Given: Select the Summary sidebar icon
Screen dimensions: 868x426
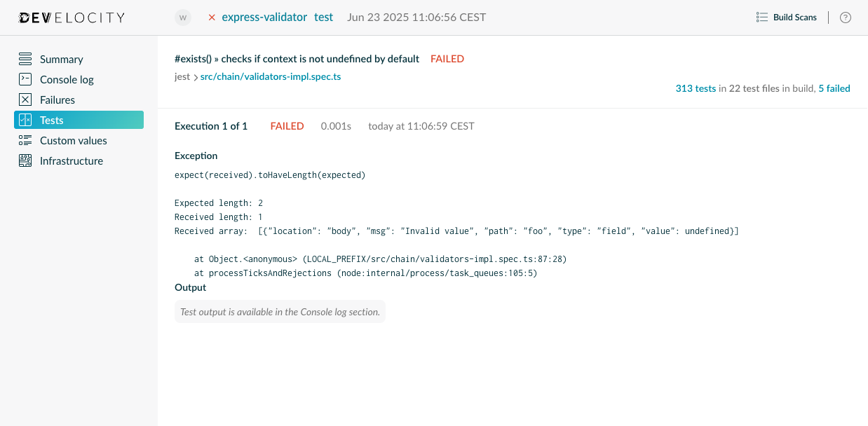Looking at the screenshot, I should (25, 59).
